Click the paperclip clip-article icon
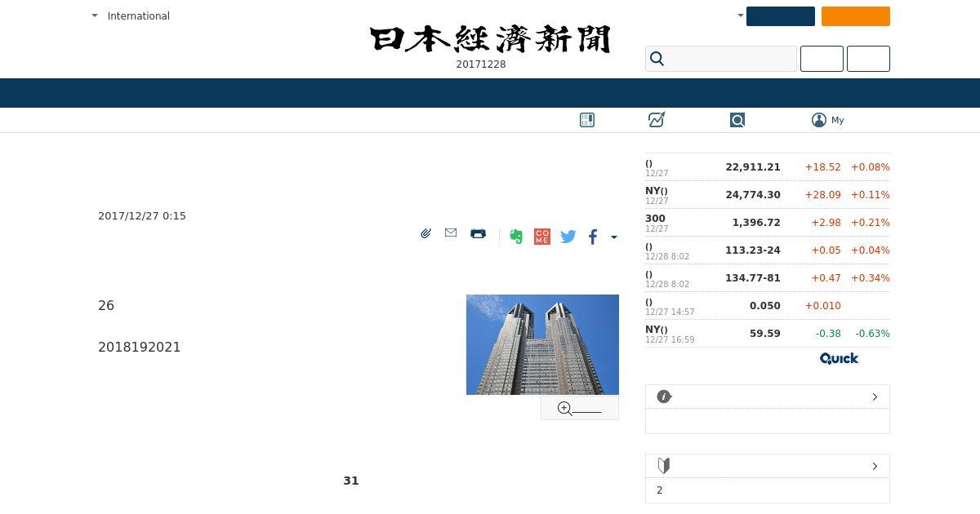 point(425,233)
